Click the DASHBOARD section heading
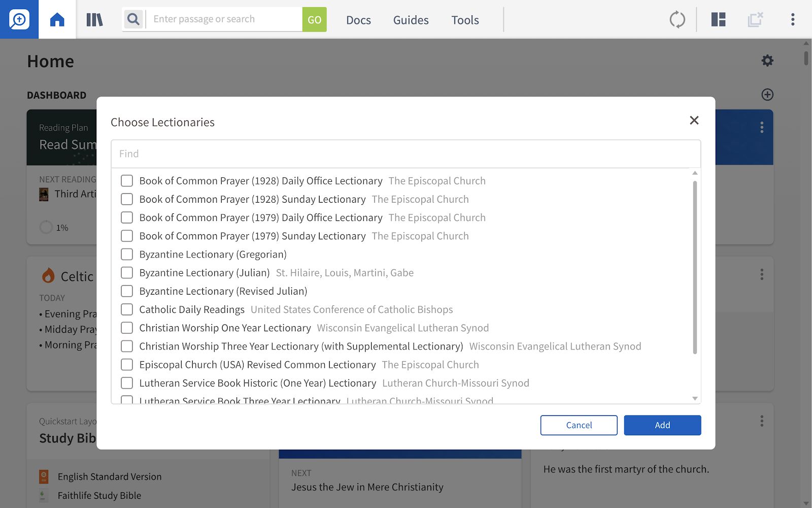Image resolution: width=812 pixels, height=508 pixels. click(57, 95)
